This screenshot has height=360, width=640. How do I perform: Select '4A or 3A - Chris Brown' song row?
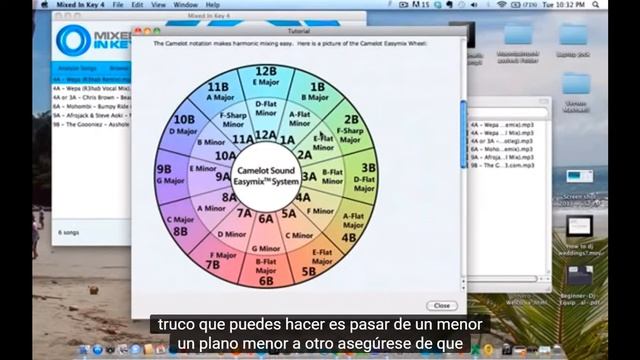(x=91, y=98)
